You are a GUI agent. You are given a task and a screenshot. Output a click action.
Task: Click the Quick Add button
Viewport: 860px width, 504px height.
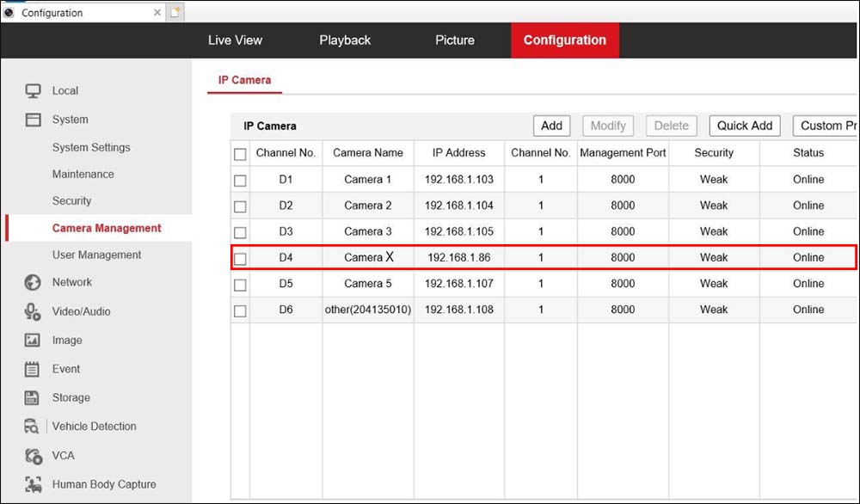point(744,125)
